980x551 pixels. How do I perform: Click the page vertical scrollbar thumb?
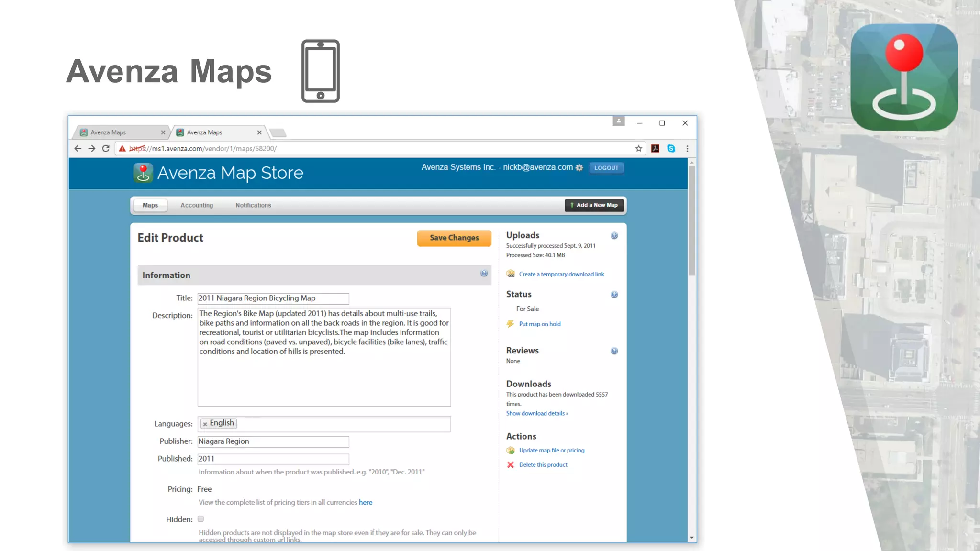691,220
